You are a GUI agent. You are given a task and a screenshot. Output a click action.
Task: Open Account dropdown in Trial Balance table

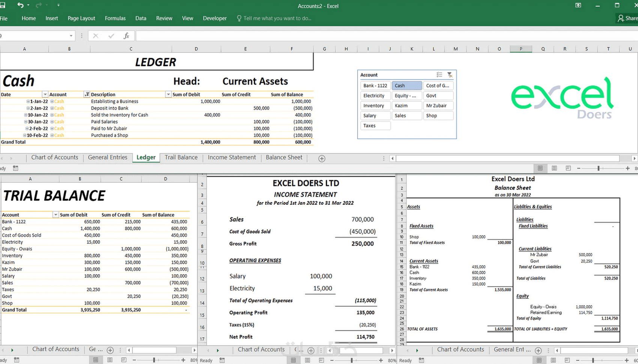[x=56, y=215]
